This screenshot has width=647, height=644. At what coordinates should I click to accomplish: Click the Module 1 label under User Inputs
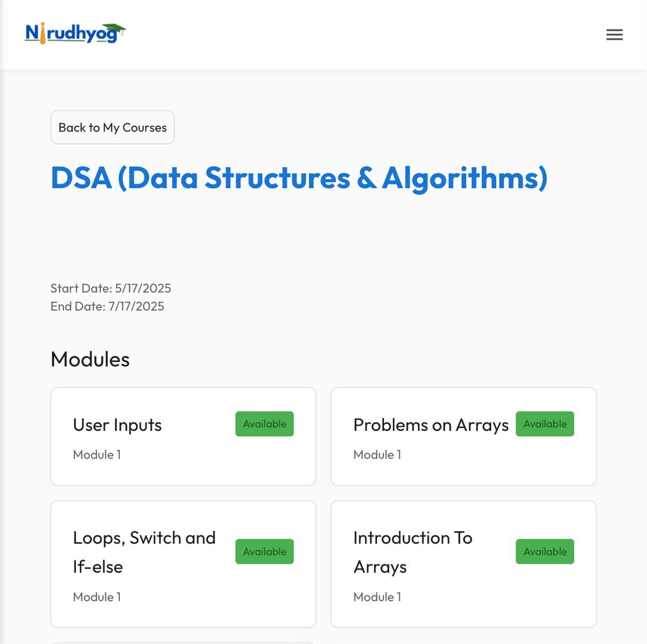click(x=97, y=455)
